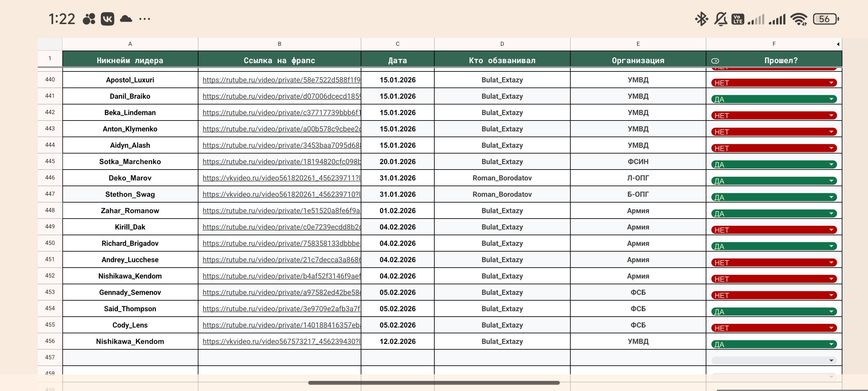Tap the muted bell icon
Screen dimensions: 868x391
pyautogui.click(x=720, y=19)
